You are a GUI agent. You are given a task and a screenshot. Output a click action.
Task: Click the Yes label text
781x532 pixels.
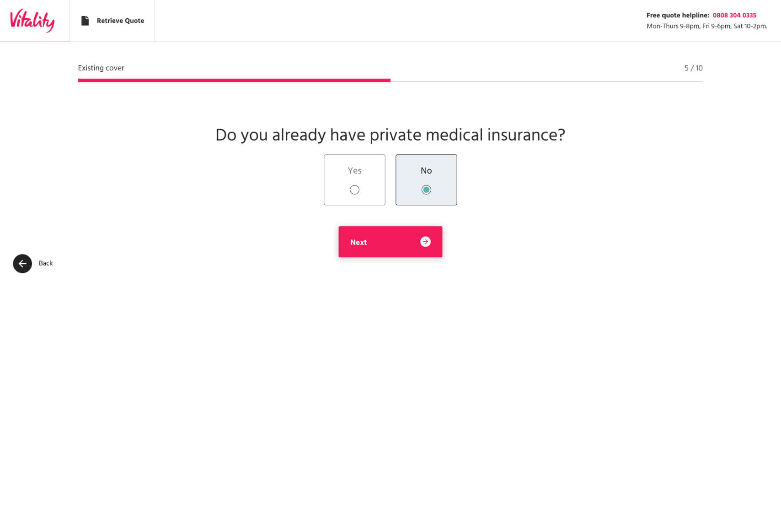pyautogui.click(x=354, y=170)
